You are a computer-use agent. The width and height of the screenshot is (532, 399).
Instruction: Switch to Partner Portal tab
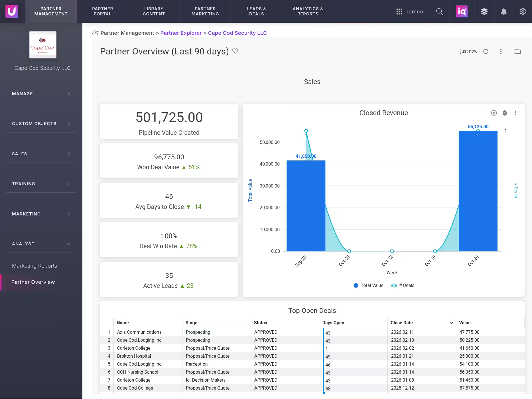(103, 11)
